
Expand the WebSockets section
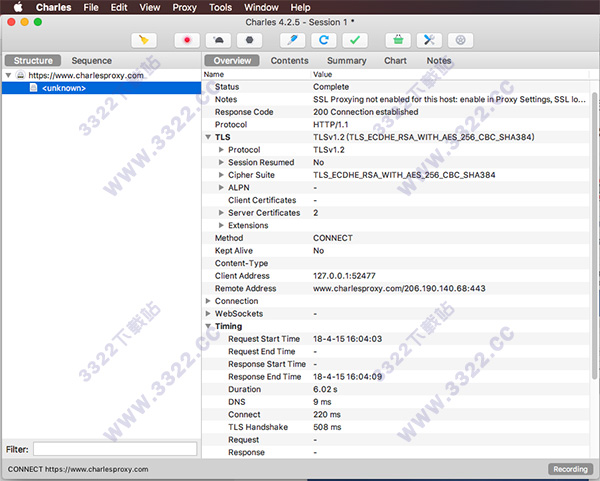click(x=208, y=313)
